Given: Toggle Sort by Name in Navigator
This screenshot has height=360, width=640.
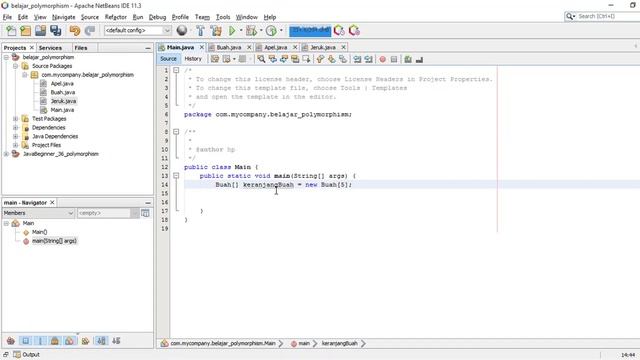Looking at the screenshot, I should click(x=101, y=341).
